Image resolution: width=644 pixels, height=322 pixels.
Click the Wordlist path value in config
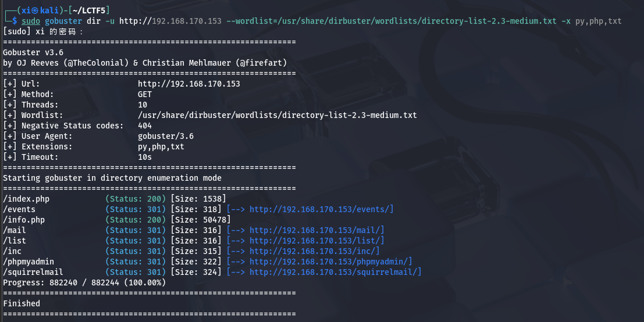tap(277, 115)
